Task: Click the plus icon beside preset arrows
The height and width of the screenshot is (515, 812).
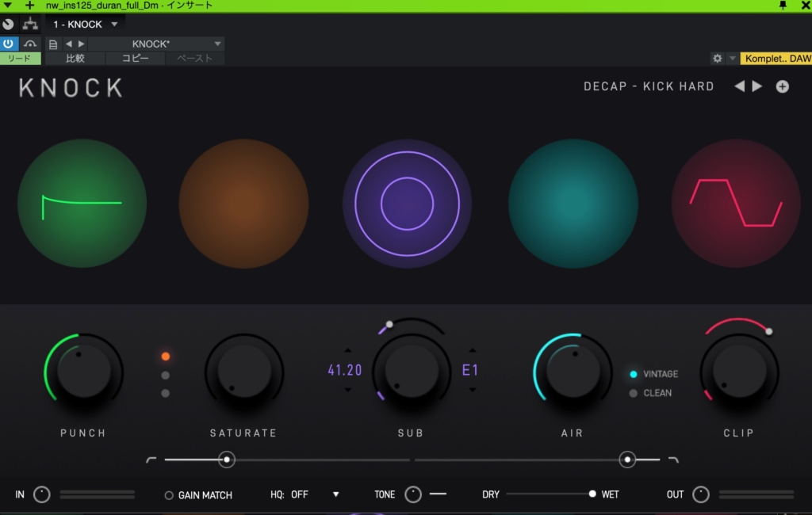Action: pos(783,86)
